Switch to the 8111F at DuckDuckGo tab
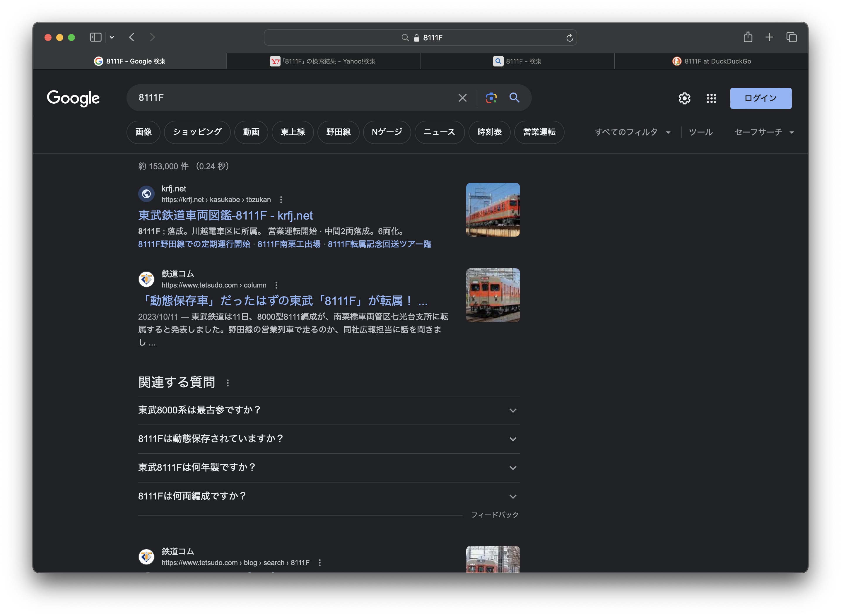 [712, 61]
